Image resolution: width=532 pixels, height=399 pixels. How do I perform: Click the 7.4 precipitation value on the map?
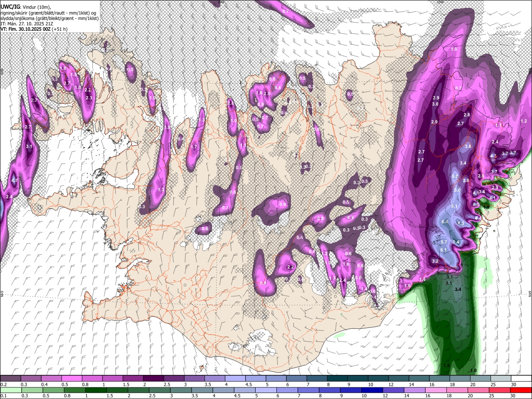456,242
